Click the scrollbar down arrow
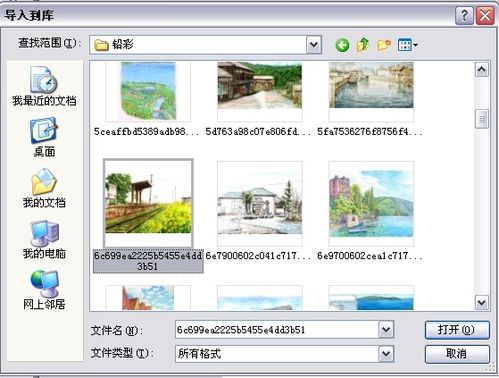The width and height of the screenshot is (499, 378). pos(482,303)
